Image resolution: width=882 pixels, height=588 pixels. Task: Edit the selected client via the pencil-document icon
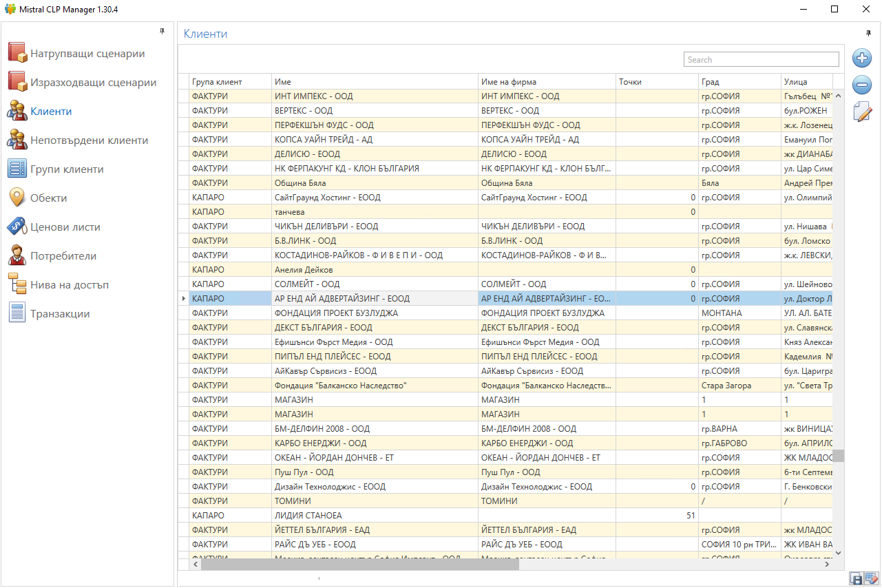pos(862,112)
